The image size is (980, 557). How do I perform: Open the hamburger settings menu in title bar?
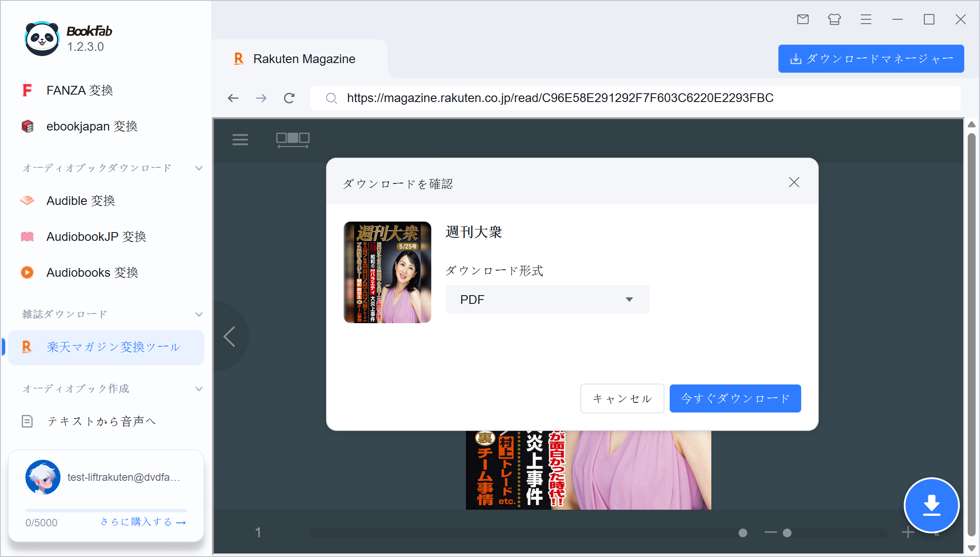[866, 19]
